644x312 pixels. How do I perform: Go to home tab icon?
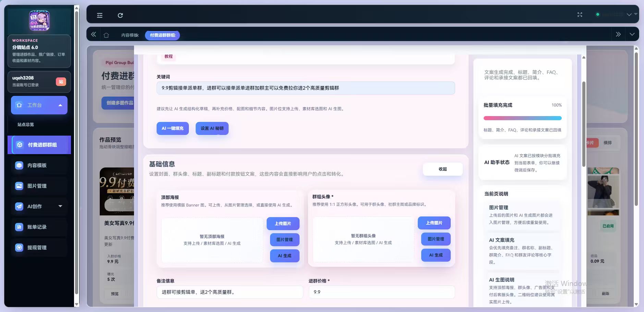(106, 35)
